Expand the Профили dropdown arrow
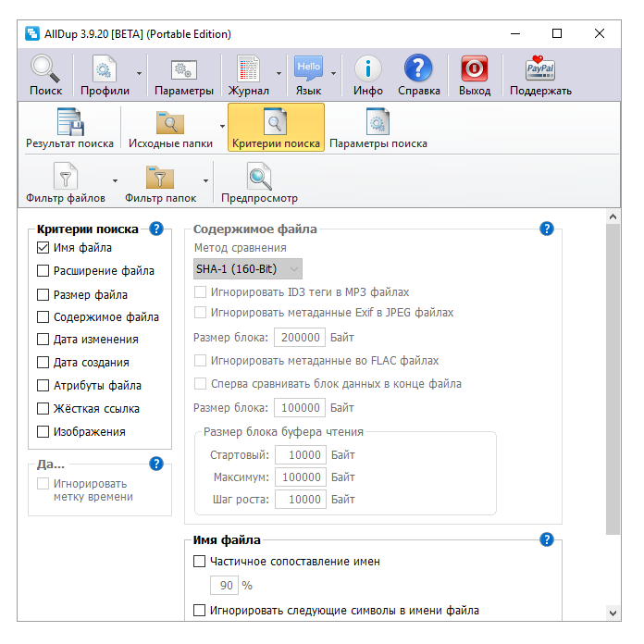 coord(139,74)
